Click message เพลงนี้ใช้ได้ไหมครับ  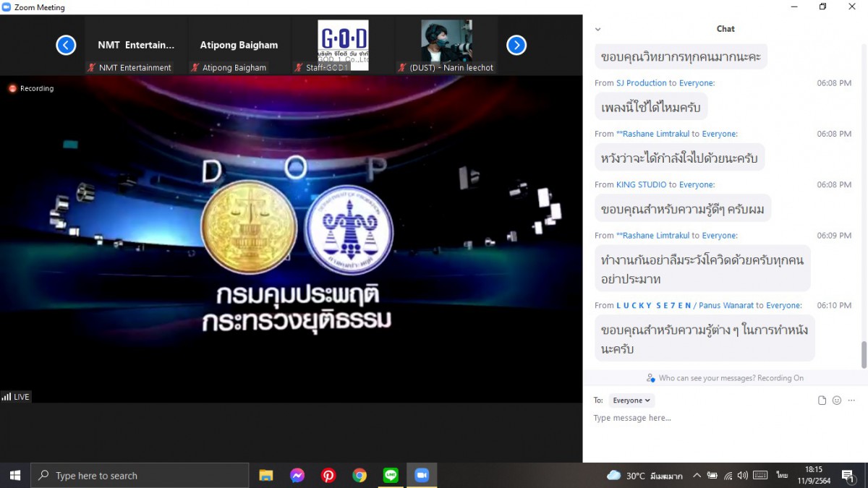click(651, 107)
